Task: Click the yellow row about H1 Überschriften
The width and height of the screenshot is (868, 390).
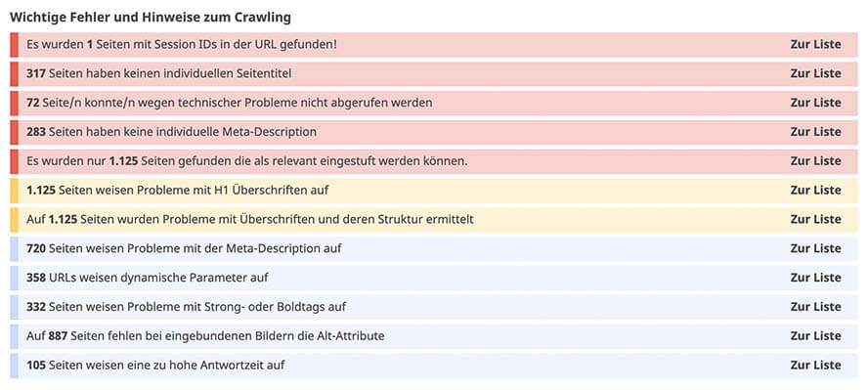Action: pos(434,191)
